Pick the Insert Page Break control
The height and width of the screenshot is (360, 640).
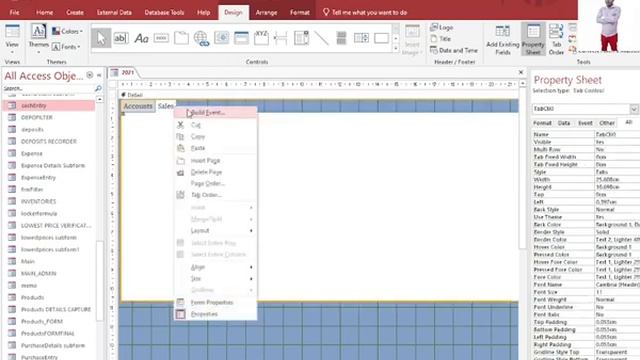pos(281,38)
